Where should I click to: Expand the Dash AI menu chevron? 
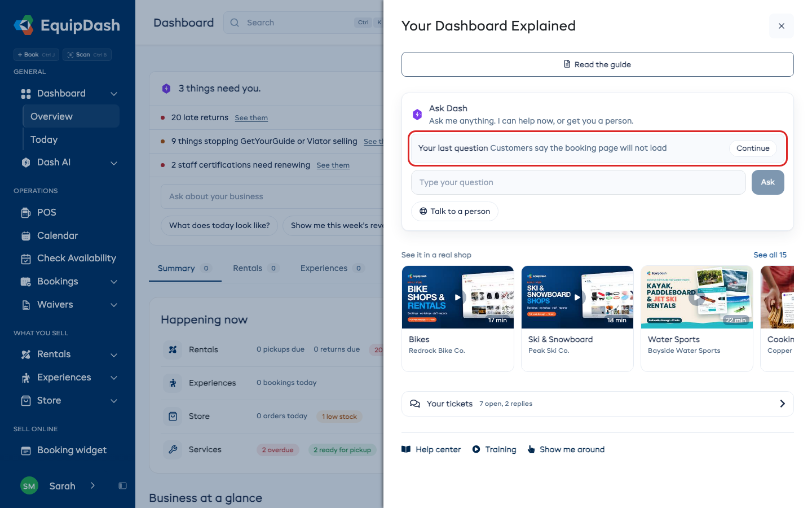[x=114, y=163]
